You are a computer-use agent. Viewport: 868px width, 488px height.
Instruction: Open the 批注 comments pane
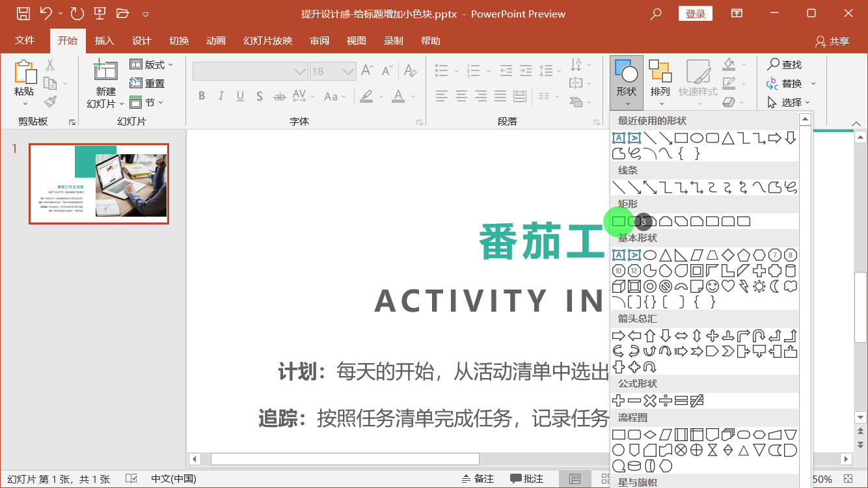pyautogui.click(x=526, y=479)
